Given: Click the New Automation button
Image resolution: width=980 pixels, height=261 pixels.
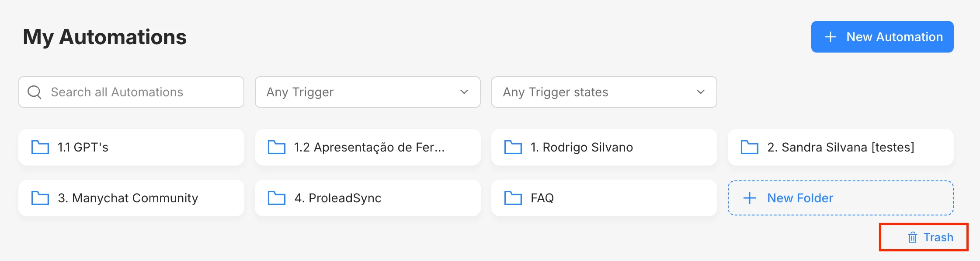Looking at the screenshot, I should coord(882,37).
